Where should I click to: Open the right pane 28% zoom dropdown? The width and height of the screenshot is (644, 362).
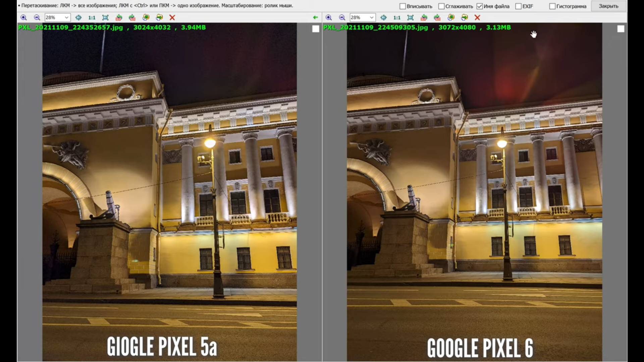pyautogui.click(x=371, y=17)
